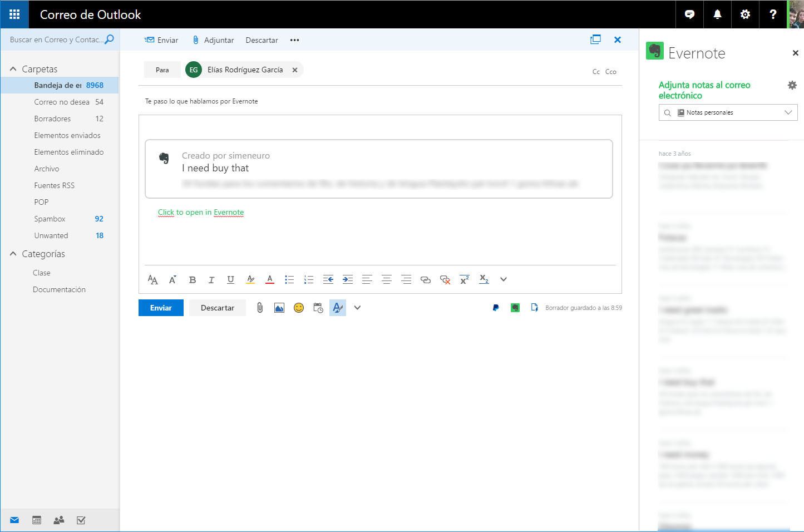Switch to People contacts view
This screenshot has width=804, height=532.
click(x=59, y=520)
